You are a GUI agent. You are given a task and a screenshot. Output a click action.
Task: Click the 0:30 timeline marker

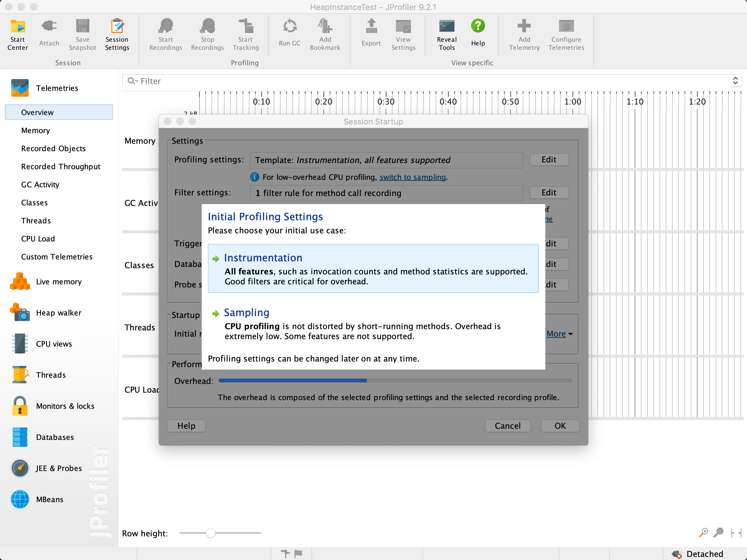coord(386,102)
